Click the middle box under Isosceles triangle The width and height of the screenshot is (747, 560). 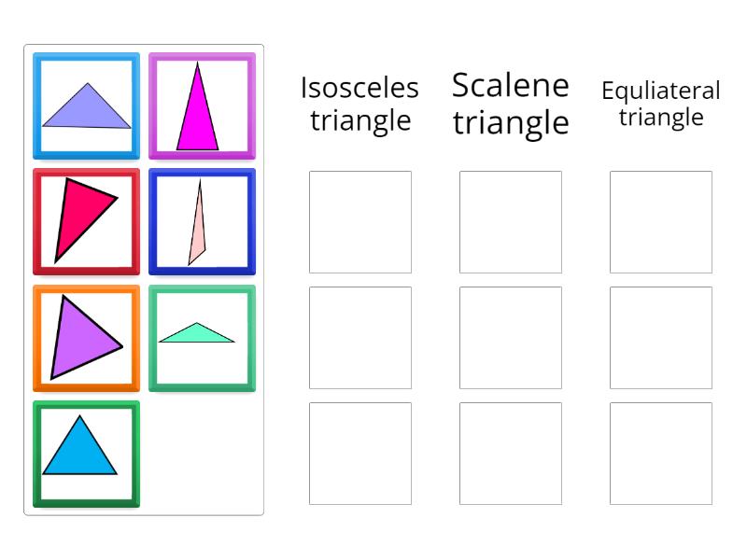click(x=360, y=338)
